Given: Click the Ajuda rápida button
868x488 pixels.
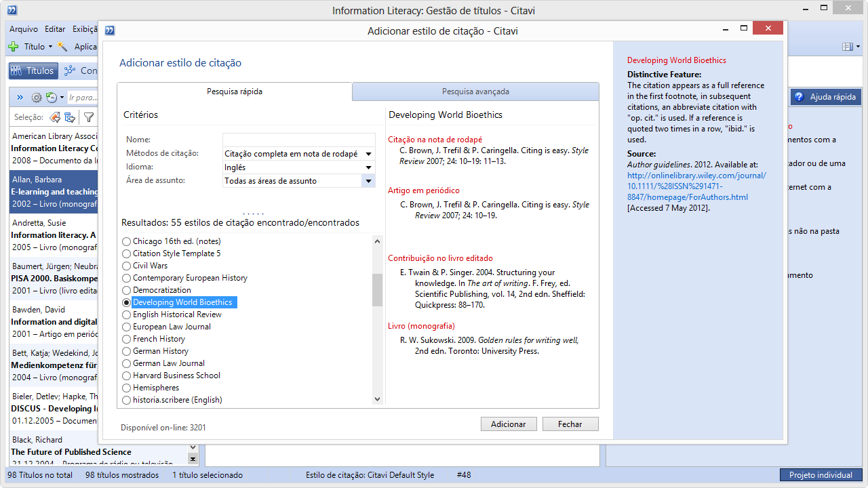Looking at the screenshot, I should (x=825, y=97).
